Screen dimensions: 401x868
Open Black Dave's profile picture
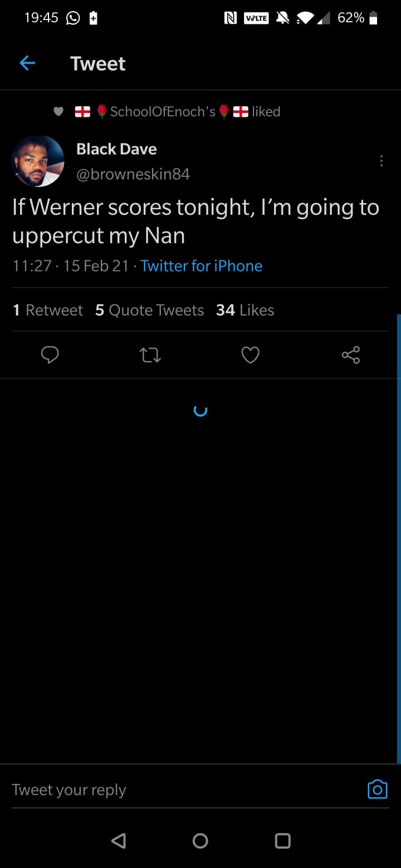tap(38, 161)
